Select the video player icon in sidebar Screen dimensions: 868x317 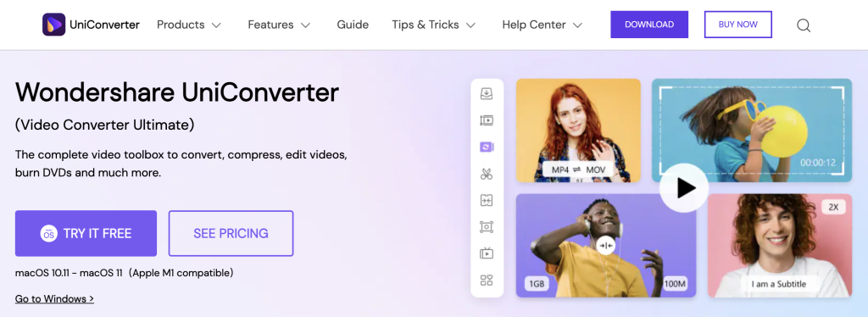tap(487, 120)
